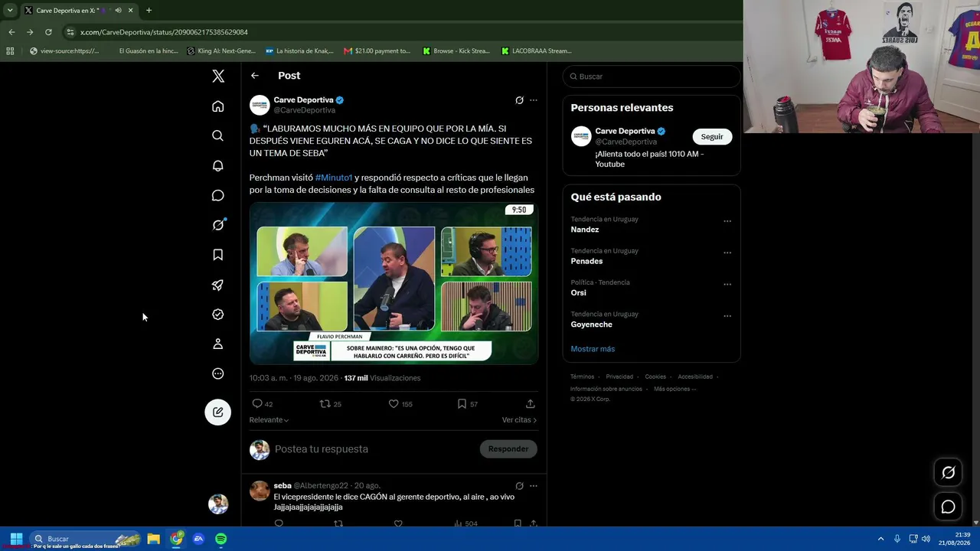Viewport: 980px width, 551px height.
Task: Open Carve Deportiva profile name in post header
Action: pos(303,99)
